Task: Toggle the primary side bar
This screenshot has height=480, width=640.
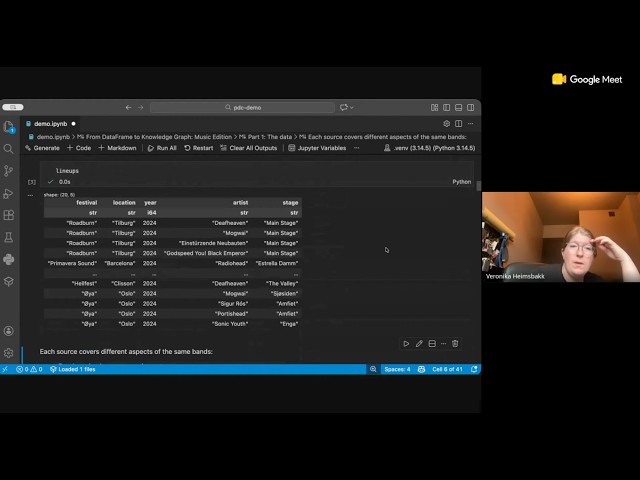Action: (x=447, y=107)
